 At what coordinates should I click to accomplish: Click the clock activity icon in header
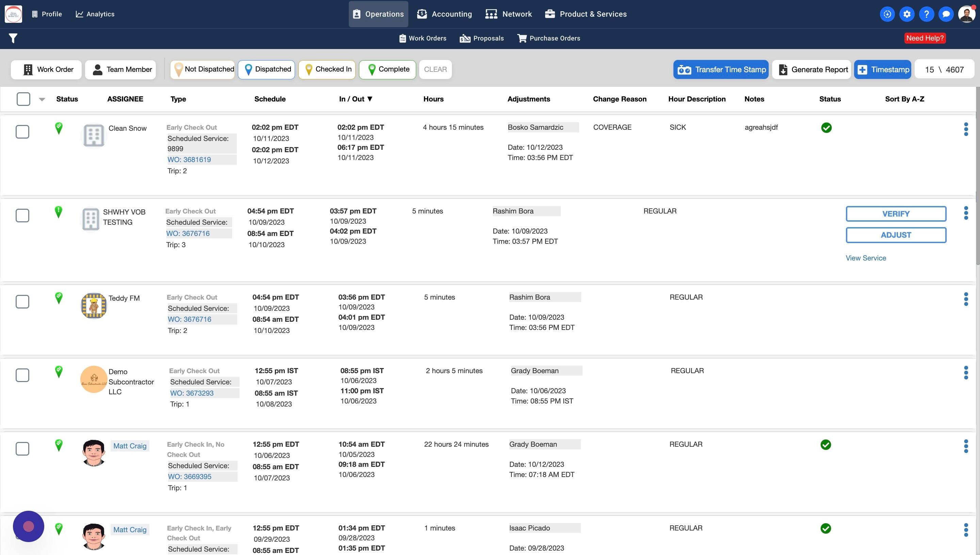887,14
